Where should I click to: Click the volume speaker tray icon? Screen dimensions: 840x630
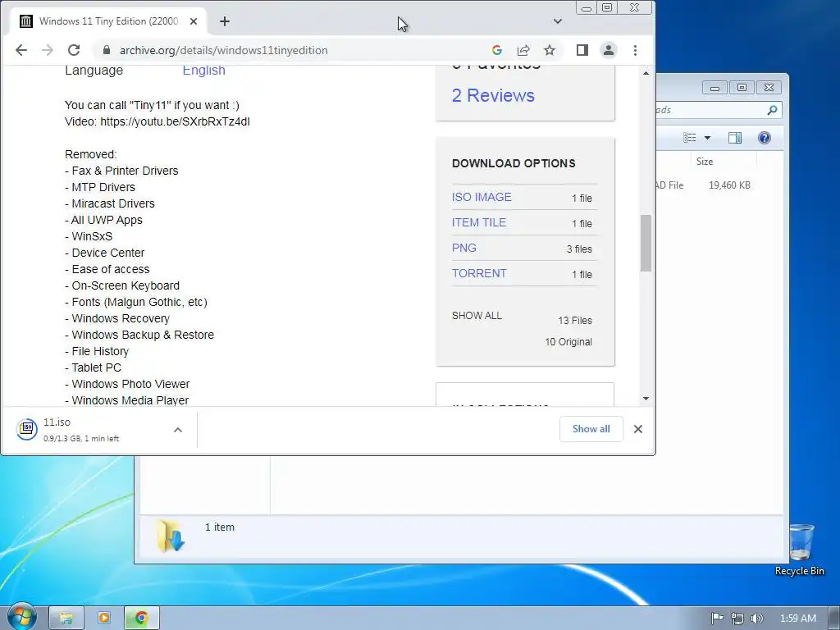pos(756,619)
